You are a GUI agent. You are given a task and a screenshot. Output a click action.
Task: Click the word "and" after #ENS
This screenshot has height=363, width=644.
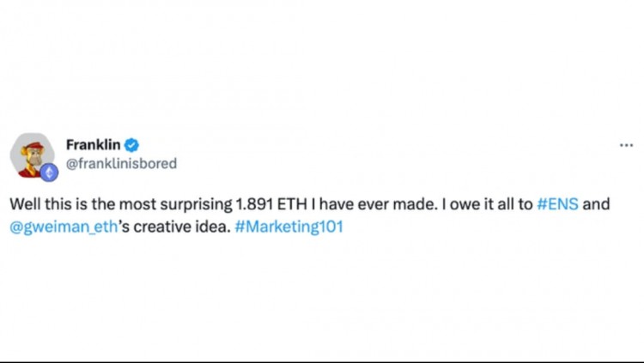click(596, 204)
